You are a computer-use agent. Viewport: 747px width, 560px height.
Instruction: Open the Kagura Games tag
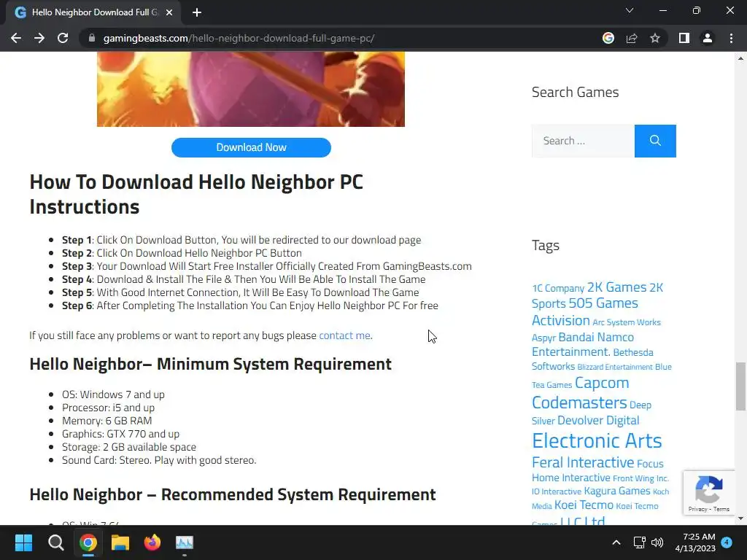point(617,491)
